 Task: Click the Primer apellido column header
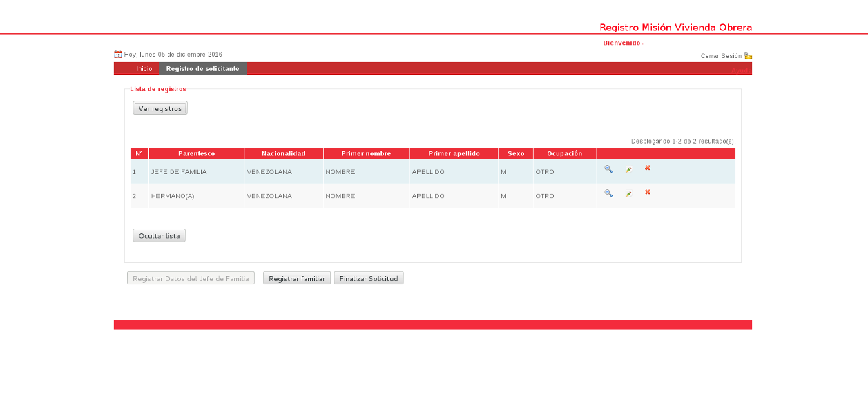(454, 154)
